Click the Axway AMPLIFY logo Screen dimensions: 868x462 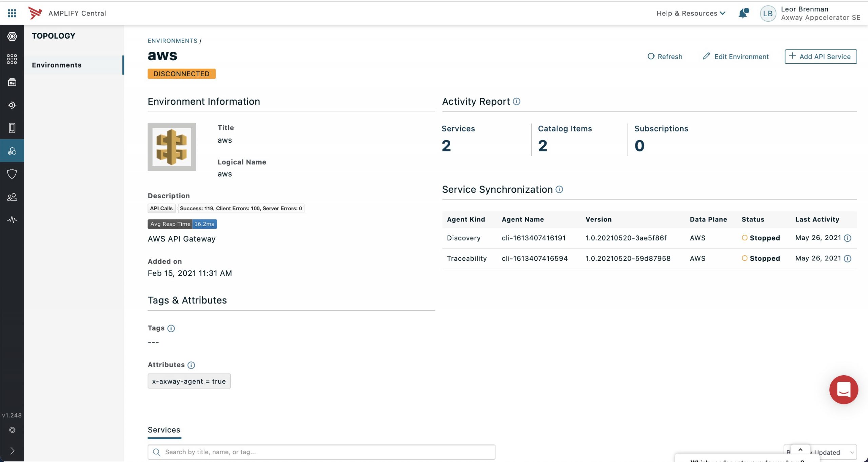click(35, 13)
